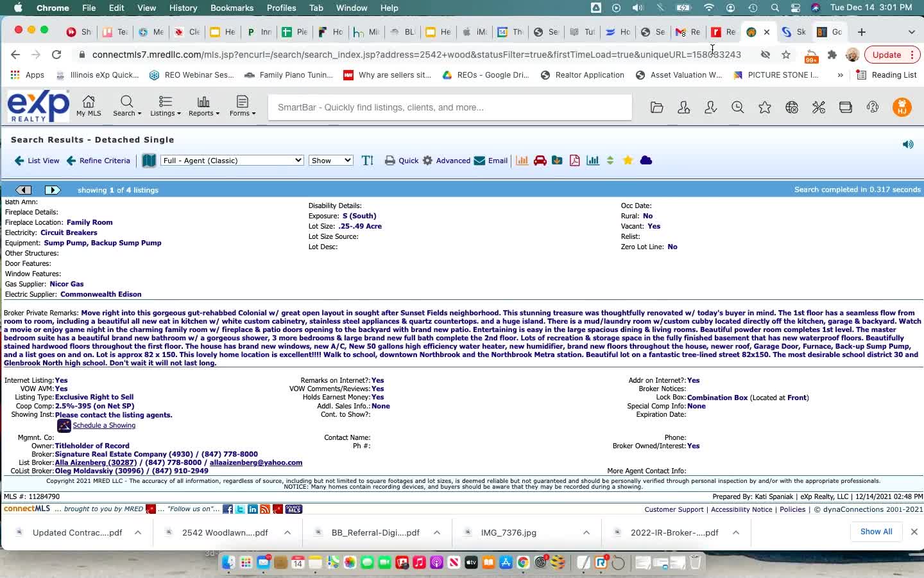The image size is (924, 578).
Task: Expand the Search menu
Action: (x=126, y=106)
